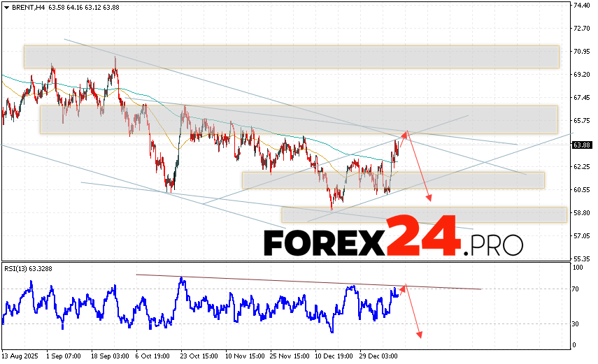Click the red RSI upward arrowhead

pyautogui.click(x=403, y=287)
